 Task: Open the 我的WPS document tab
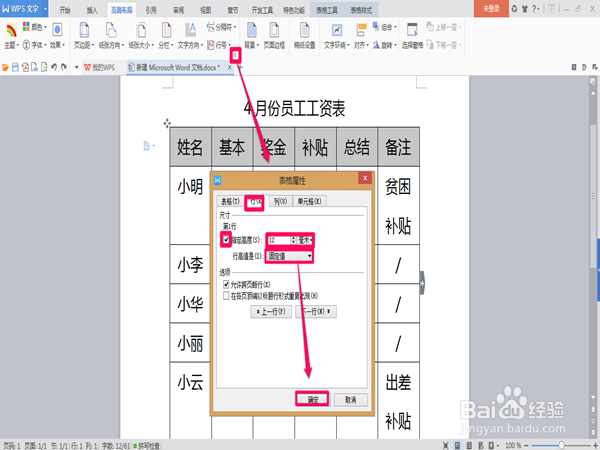pyautogui.click(x=99, y=67)
